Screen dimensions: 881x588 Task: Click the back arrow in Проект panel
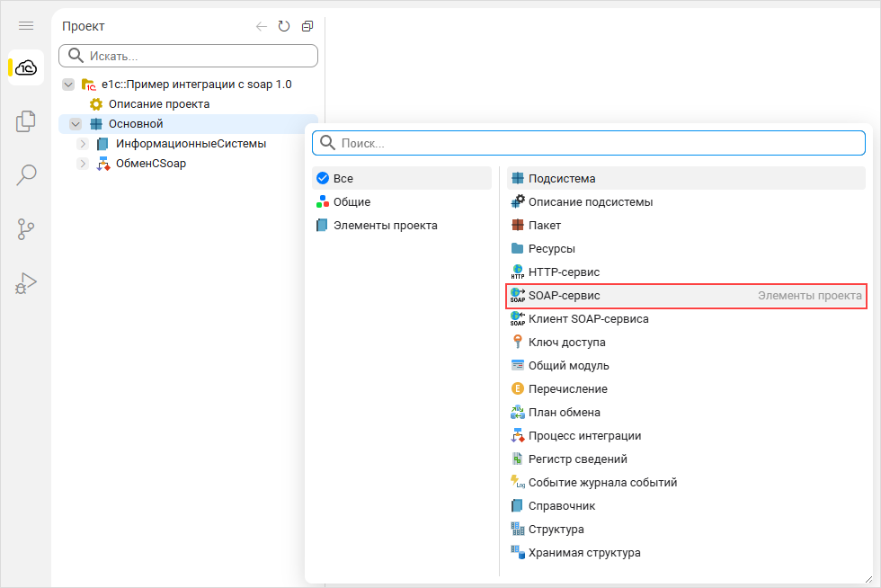click(262, 27)
